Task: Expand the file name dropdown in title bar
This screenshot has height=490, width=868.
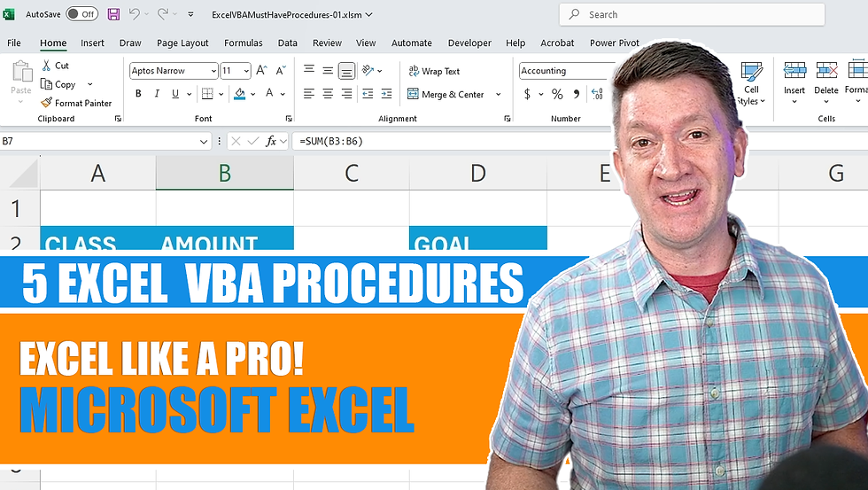Action: coord(369,15)
